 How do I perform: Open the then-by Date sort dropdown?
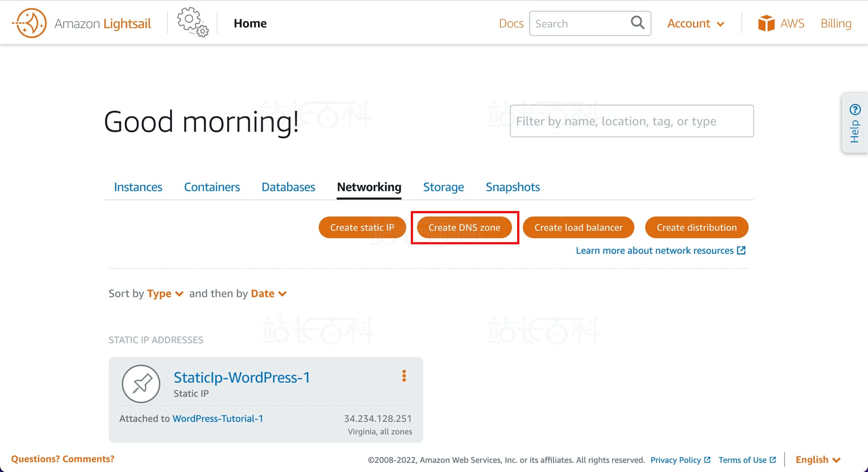(x=268, y=293)
